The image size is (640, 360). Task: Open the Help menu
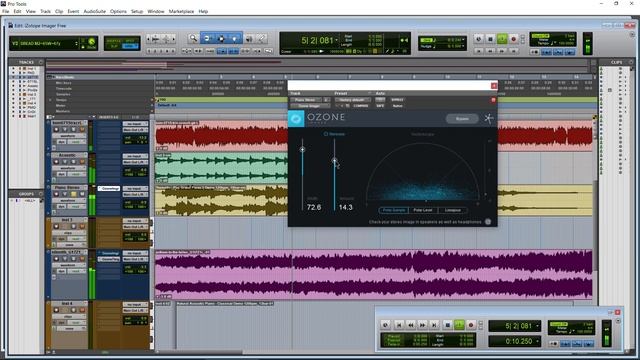(203, 11)
